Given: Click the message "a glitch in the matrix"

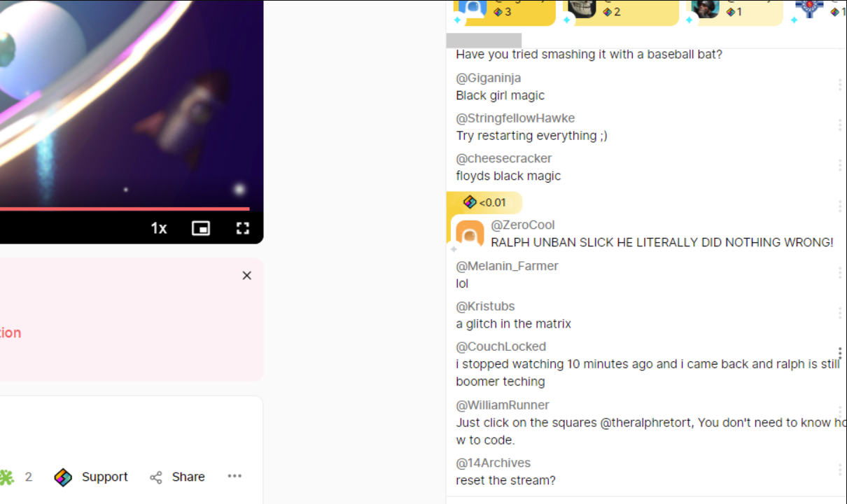Looking at the screenshot, I should point(513,324).
